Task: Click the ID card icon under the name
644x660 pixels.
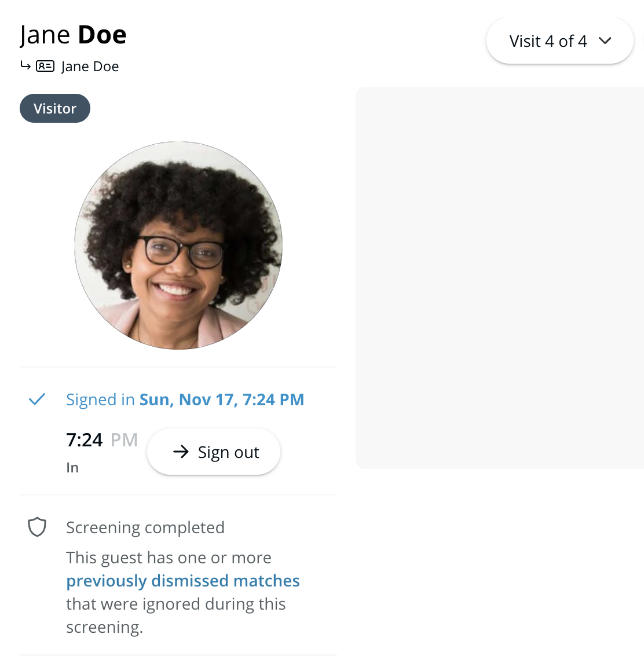Action: (x=45, y=66)
